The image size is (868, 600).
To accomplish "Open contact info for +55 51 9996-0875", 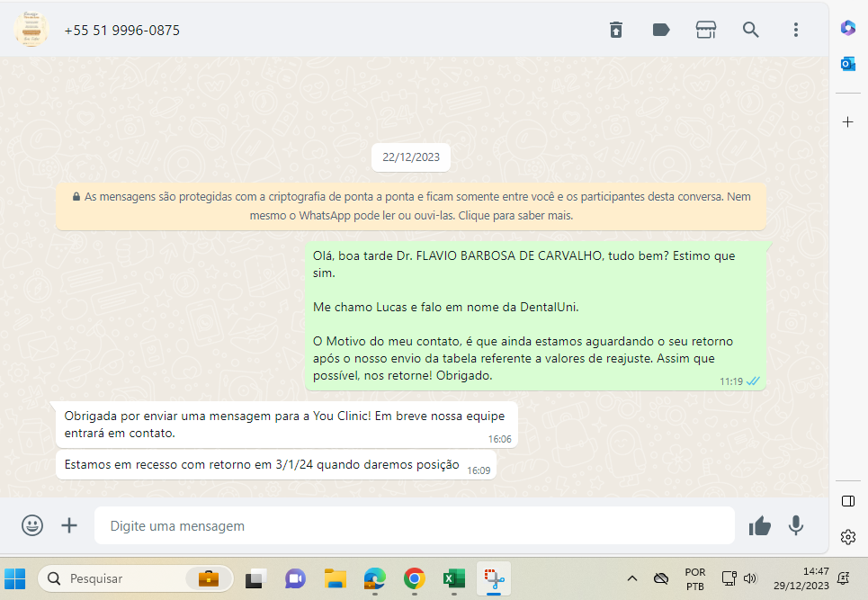I will click(121, 31).
